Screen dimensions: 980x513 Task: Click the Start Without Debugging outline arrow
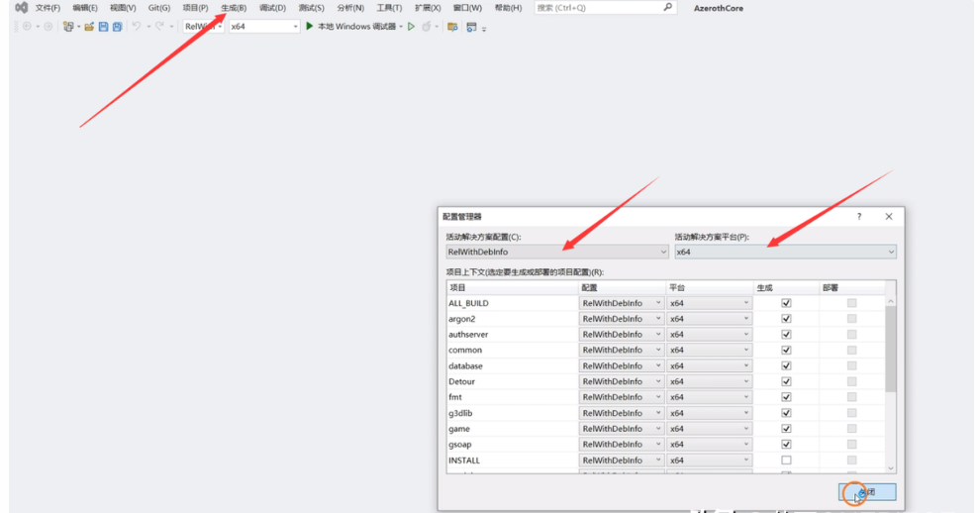[x=412, y=27]
